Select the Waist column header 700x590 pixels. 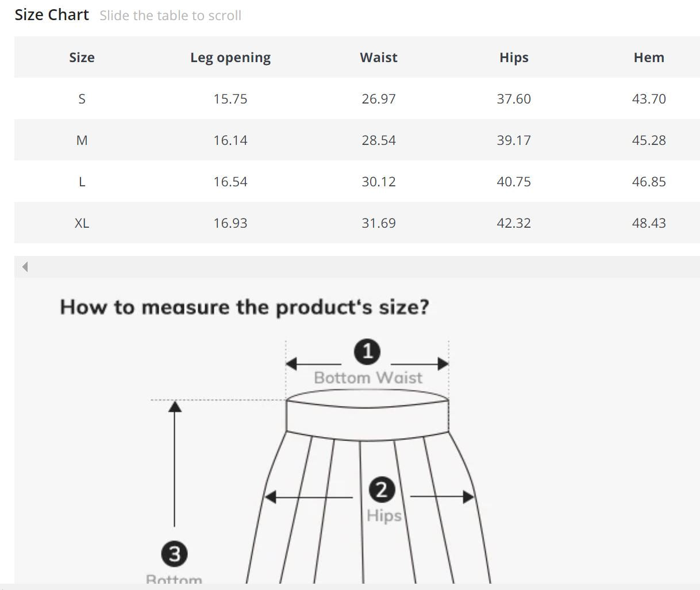[x=379, y=58]
